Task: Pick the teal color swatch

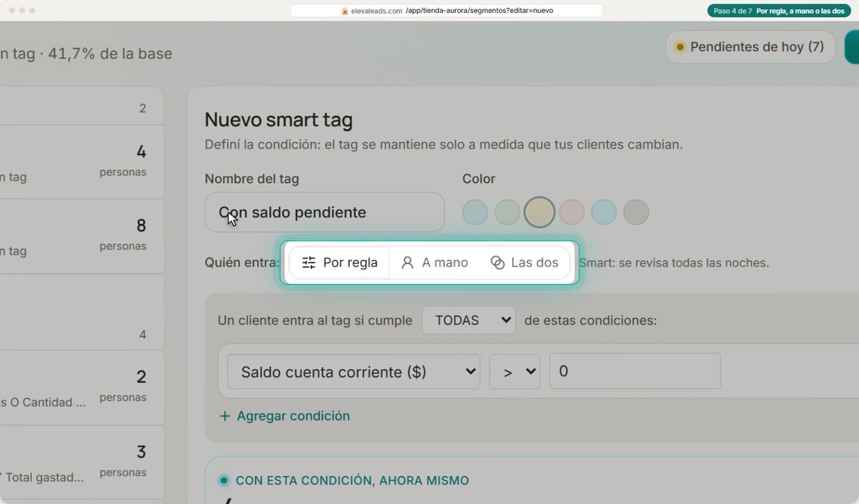Action: coord(475,212)
